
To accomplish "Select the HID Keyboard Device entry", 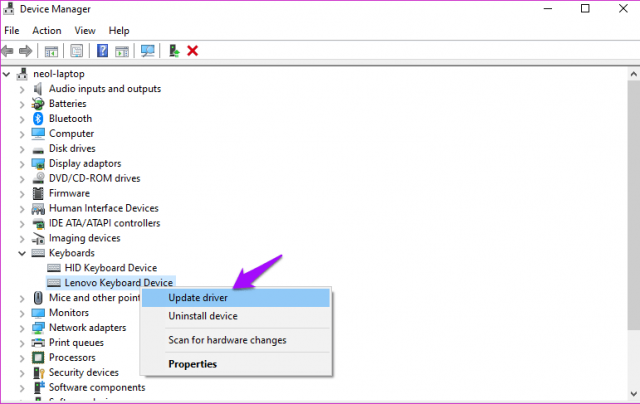I will pyautogui.click(x=111, y=268).
